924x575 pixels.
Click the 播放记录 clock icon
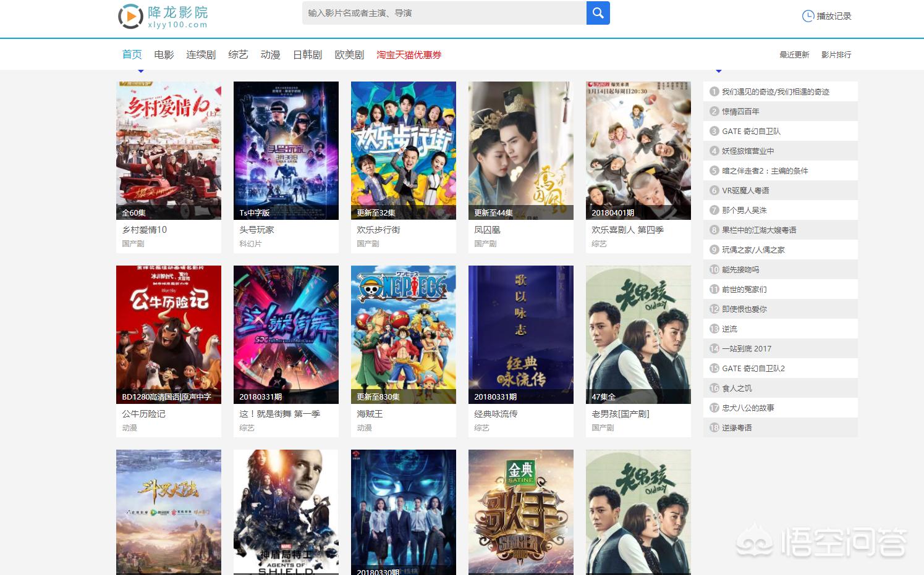(808, 16)
